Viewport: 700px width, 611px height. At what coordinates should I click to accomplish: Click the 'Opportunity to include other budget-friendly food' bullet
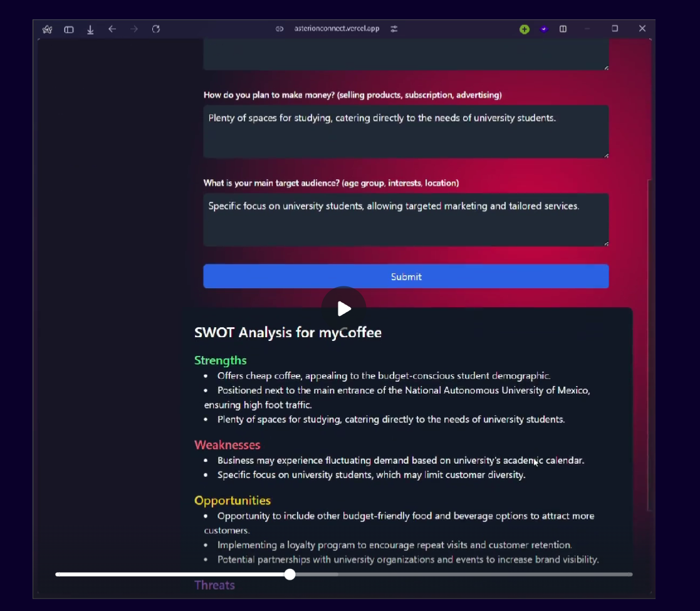pos(400,523)
